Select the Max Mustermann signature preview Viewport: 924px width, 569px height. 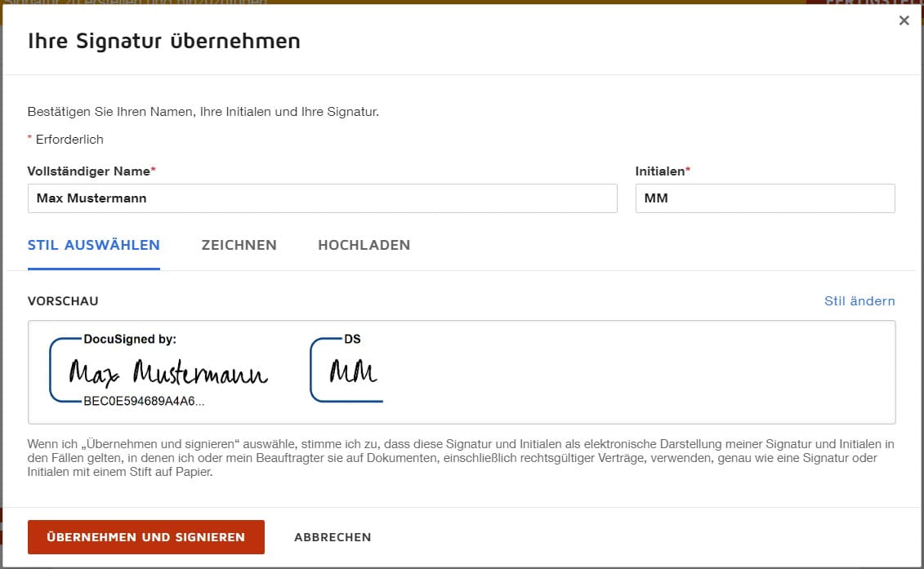point(168,371)
